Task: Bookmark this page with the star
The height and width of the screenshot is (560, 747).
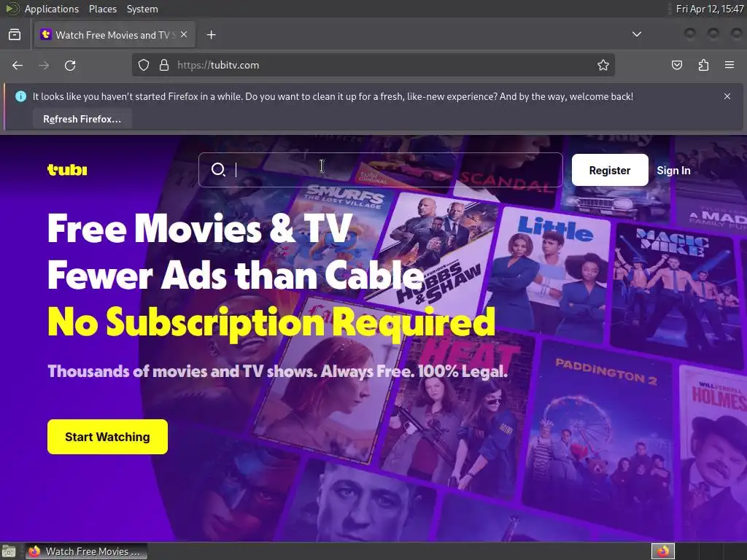Action: point(603,65)
